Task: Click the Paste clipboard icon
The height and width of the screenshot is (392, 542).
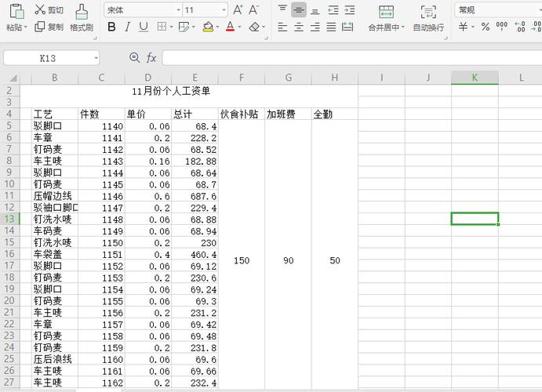Action: [x=16, y=12]
